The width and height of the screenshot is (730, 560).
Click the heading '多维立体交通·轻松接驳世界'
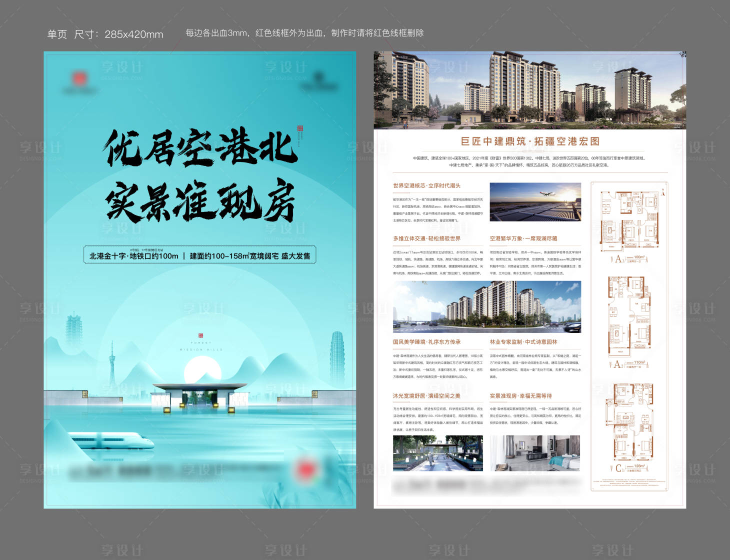tap(426, 238)
